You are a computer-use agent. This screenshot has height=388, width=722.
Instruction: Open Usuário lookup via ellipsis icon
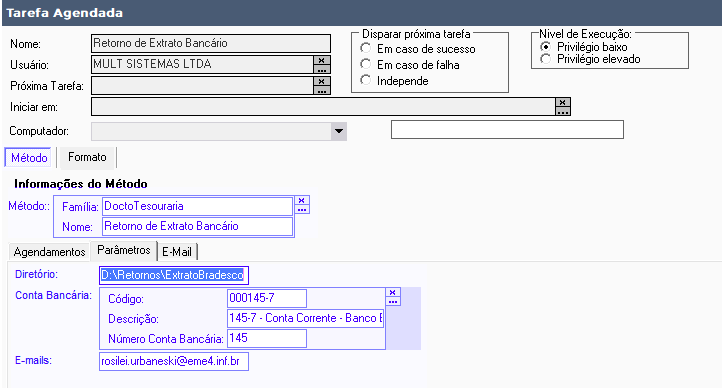[x=322, y=69]
